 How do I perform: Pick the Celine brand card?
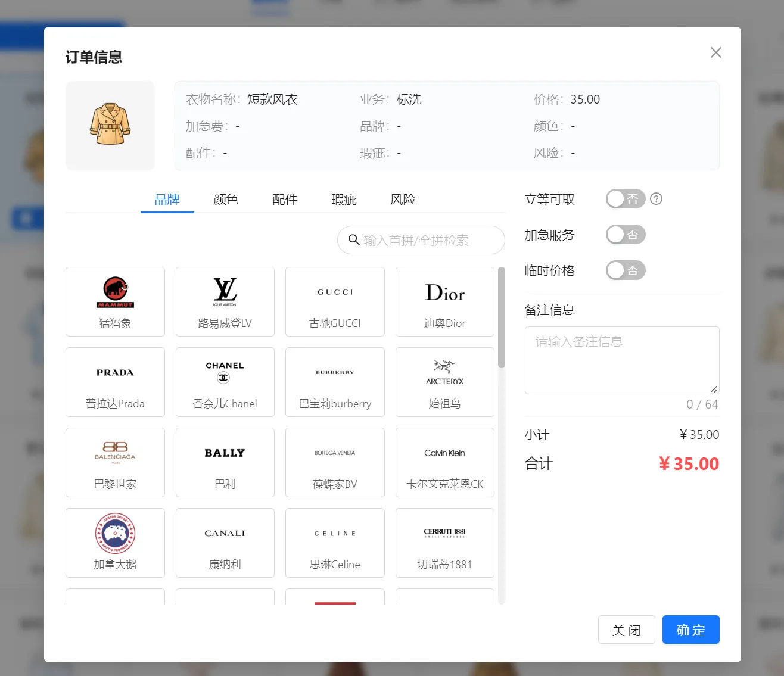click(335, 543)
